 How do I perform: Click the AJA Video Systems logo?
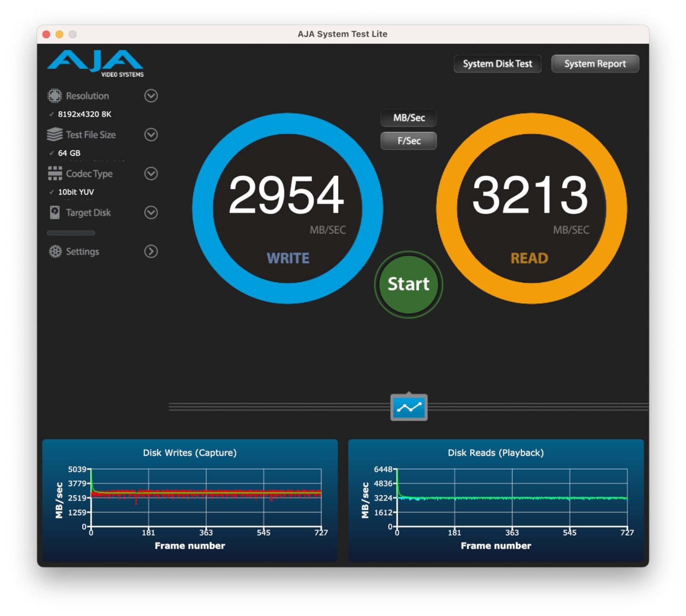pyautogui.click(x=95, y=63)
